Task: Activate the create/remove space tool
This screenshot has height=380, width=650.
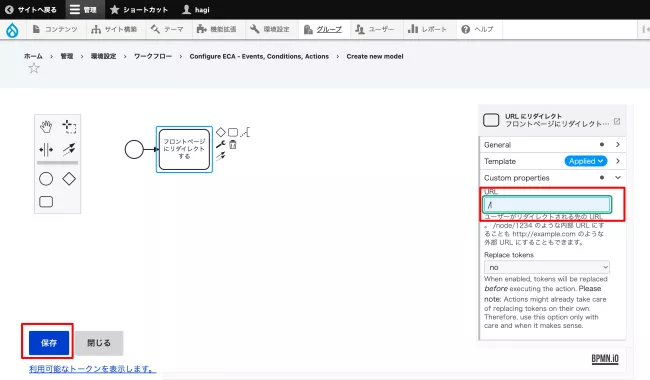Action: point(46,150)
